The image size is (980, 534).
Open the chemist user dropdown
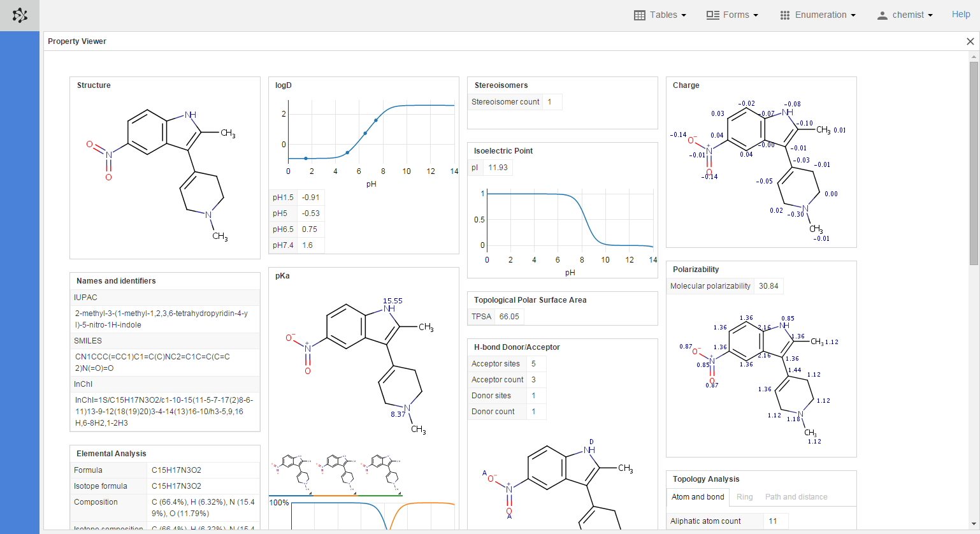click(x=905, y=15)
